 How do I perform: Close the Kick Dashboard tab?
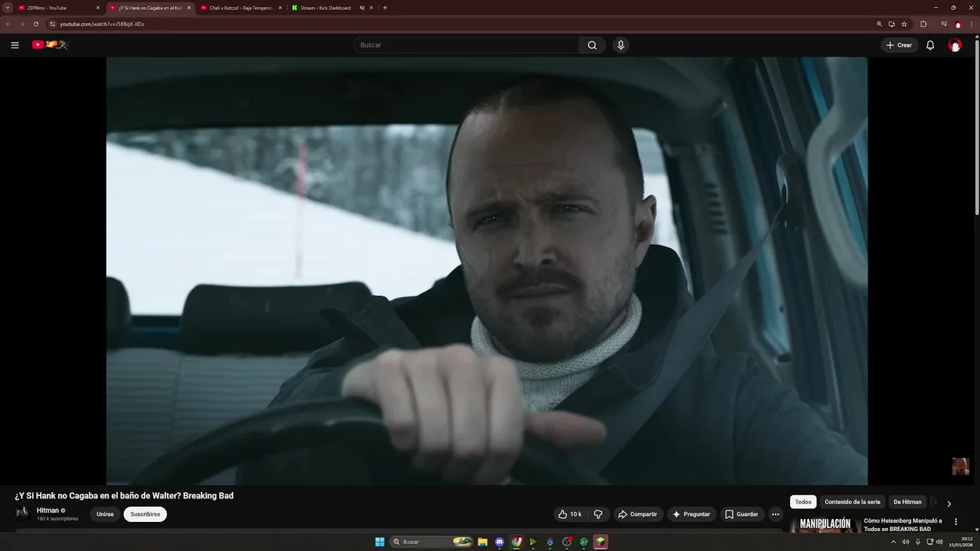(x=371, y=8)
